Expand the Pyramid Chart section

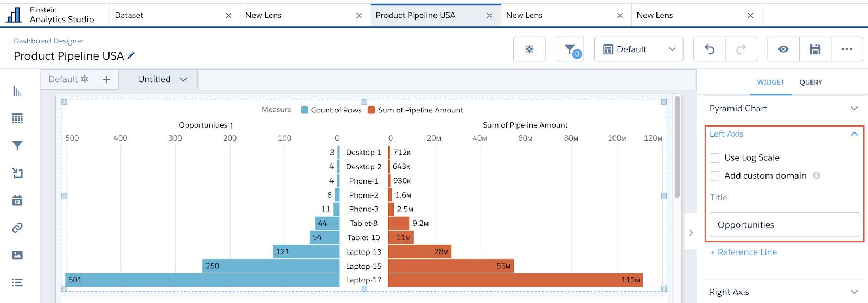coord(854,108)
